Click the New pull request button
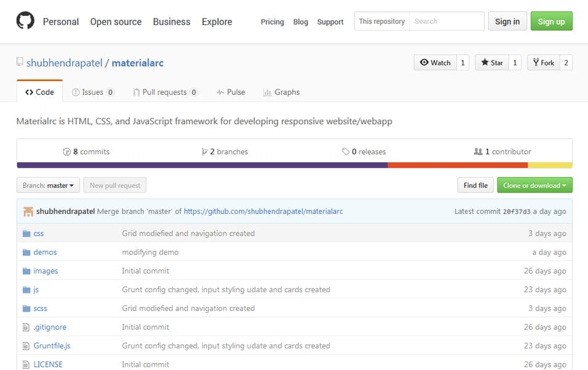Image resolution: width=588 pixels, height=370 pixels. click(115, 186)
